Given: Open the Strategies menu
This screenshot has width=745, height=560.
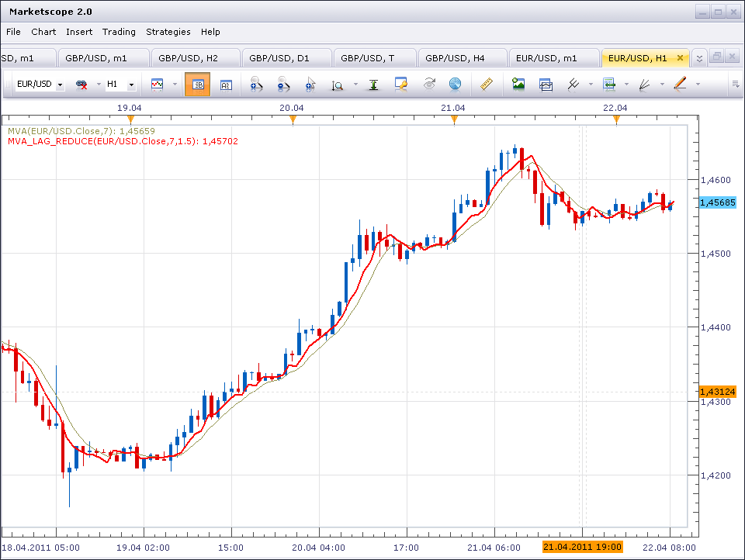Looking at the screenshot, I should tap(168, 32).
